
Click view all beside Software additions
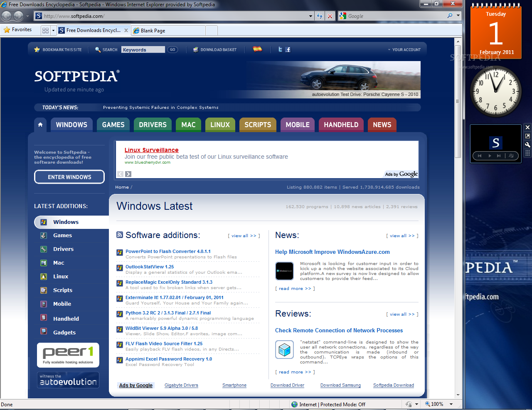[x=244, y=236]
